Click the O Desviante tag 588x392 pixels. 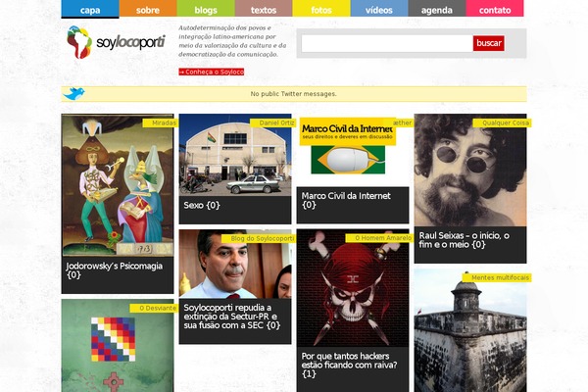tap(154, 308)
